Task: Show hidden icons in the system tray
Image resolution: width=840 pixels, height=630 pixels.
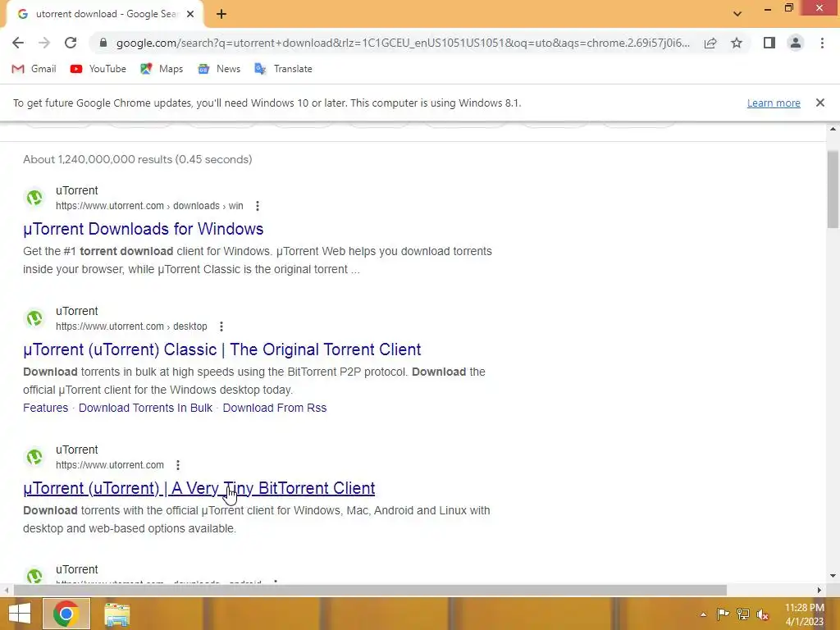Action: click(703, 614)
